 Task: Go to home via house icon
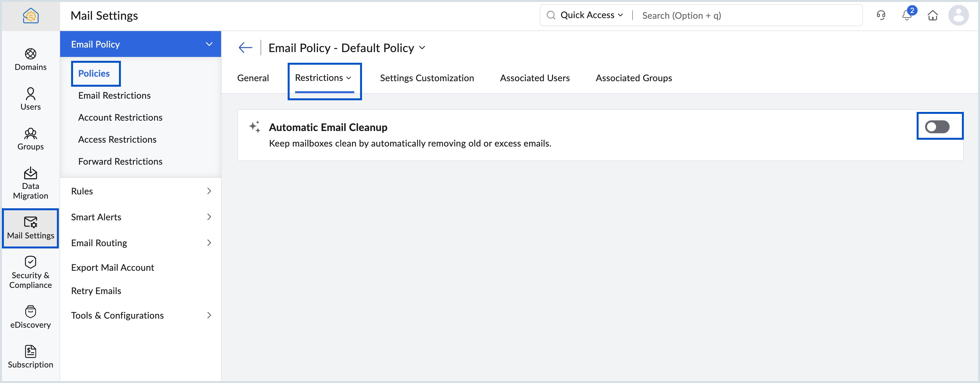point(932,15)
